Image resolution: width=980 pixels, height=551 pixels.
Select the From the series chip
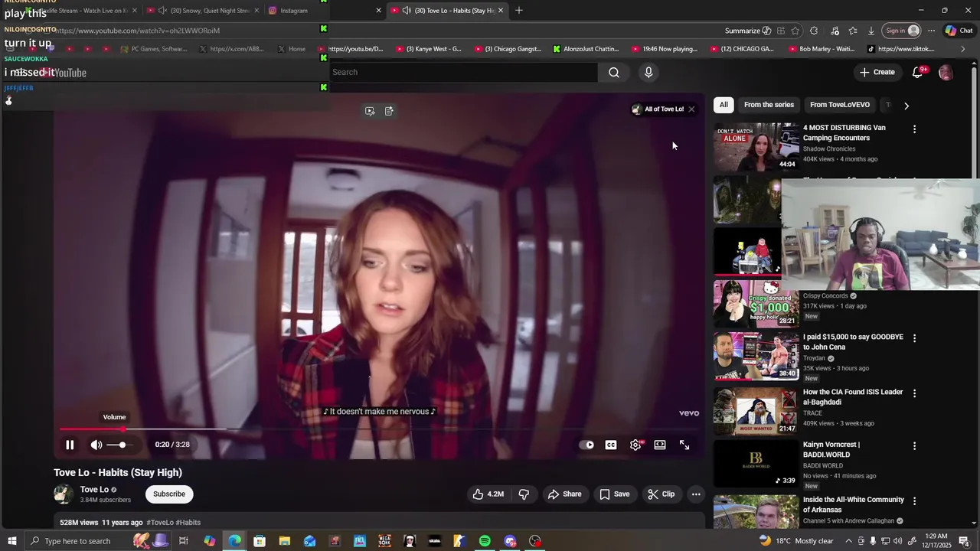pos(769,105)
